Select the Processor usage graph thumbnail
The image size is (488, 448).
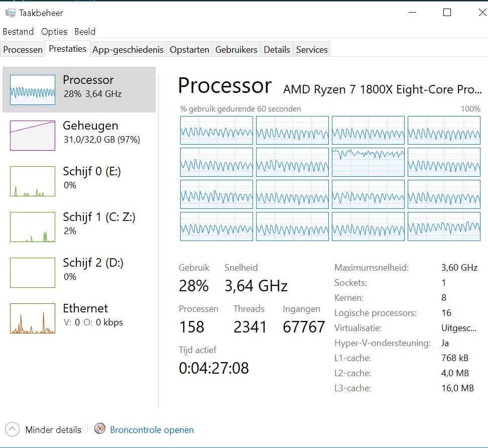point(32,90)
